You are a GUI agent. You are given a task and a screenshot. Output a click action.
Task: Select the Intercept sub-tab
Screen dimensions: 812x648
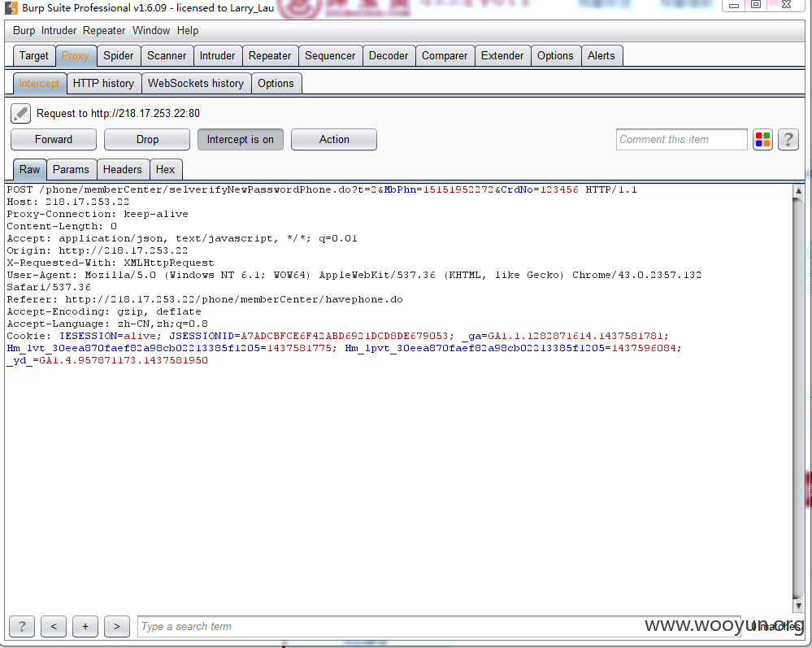(x=39, y=84)
